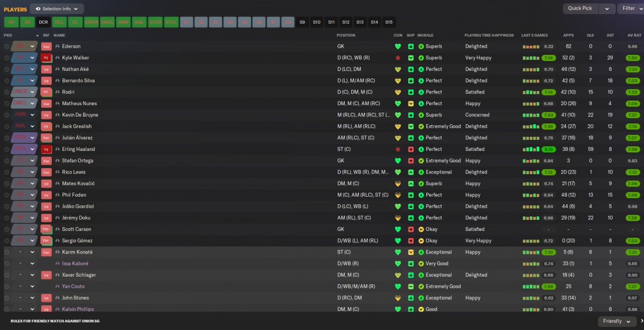This screenshot has height=330, width=644.
Task: Click the sharpness icon for Yan Couto
Action: point(411,286)
